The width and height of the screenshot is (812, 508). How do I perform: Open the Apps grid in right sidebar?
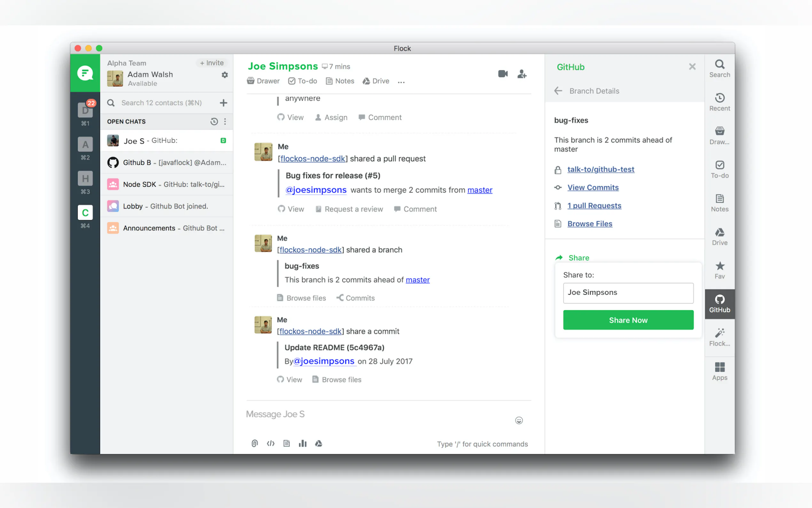(x=719, y=371)
